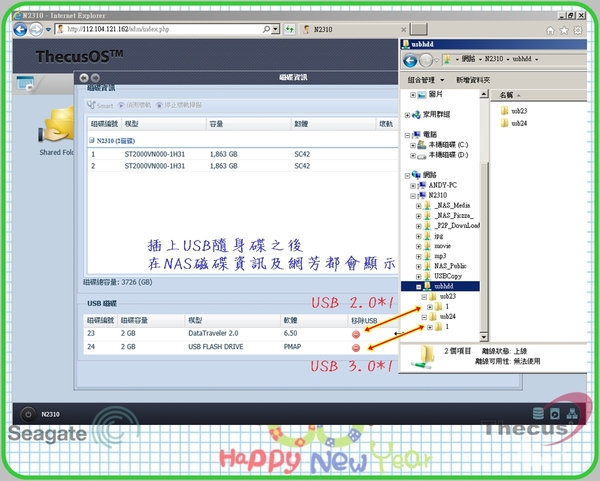Select usbhdd folder in tree
Screen dimensions: 600x481
[x=444, y=286]
